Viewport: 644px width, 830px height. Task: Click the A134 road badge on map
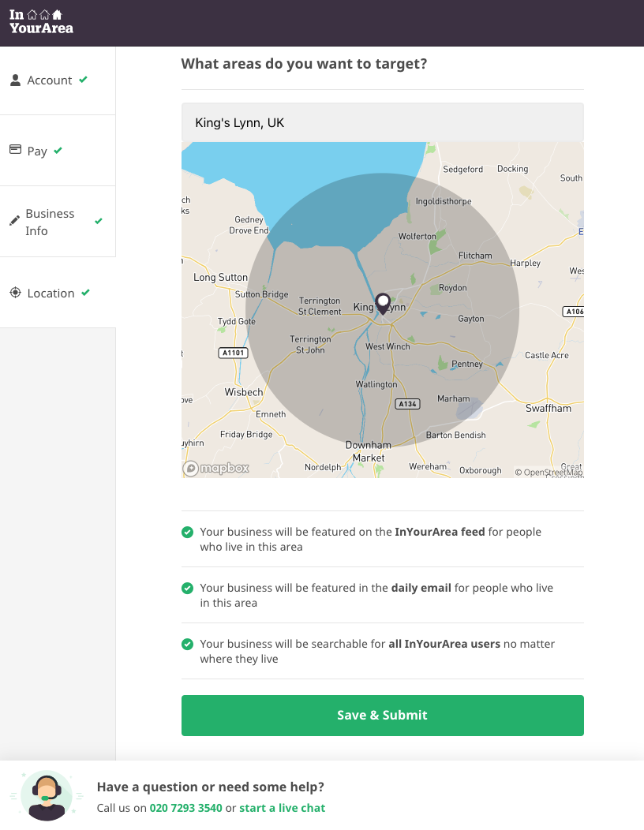point(408,404)
